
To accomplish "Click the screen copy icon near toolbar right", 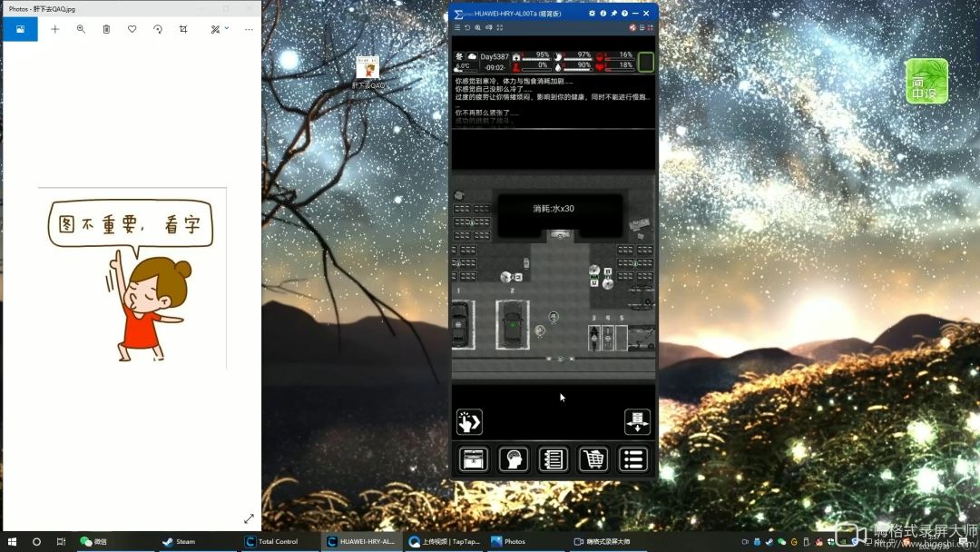I will click(642, 27).
